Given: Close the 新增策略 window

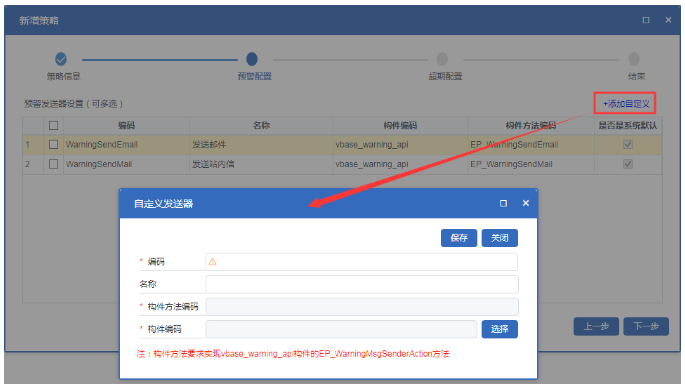Looking at the screenshot, I should point(668,20).
